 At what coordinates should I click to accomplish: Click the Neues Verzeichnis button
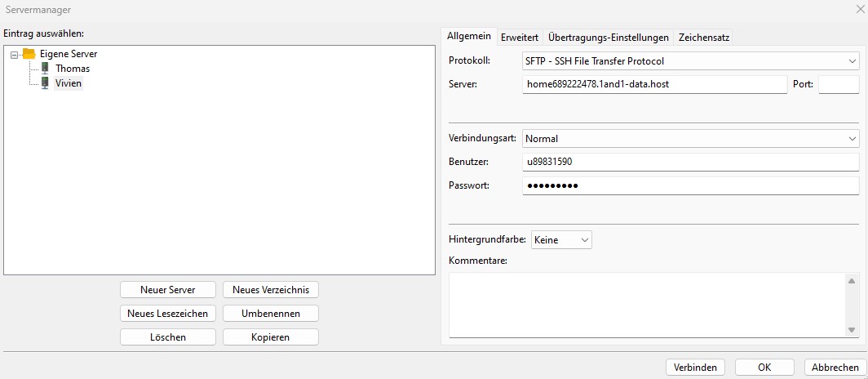(270, 290)
